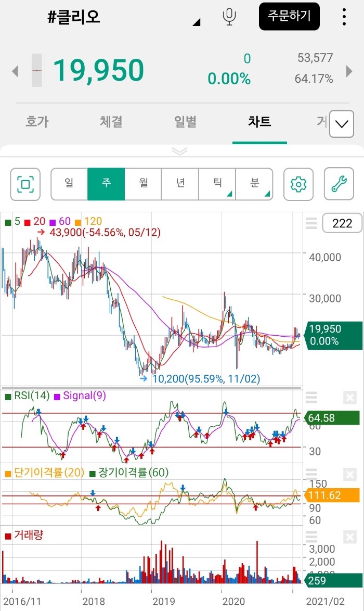Go to next stock with right arrow
The image size is (364, 611).
(x=349, y=71)
